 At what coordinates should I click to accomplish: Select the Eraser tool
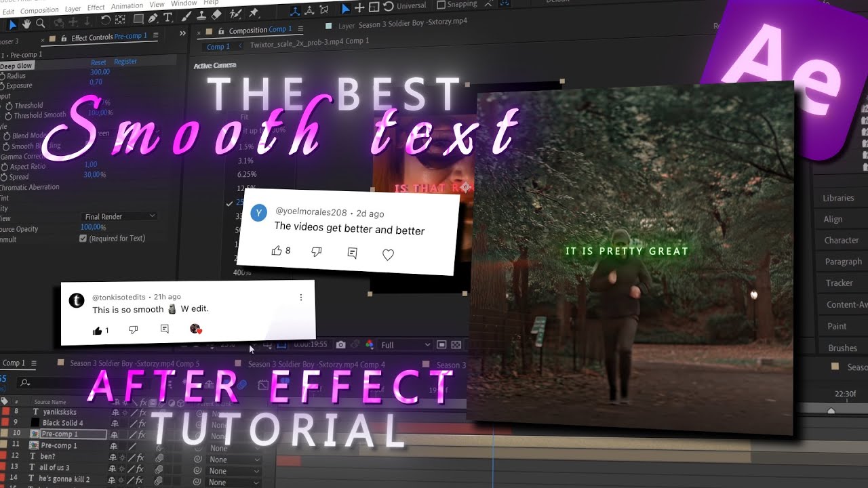tap(216, 14)
